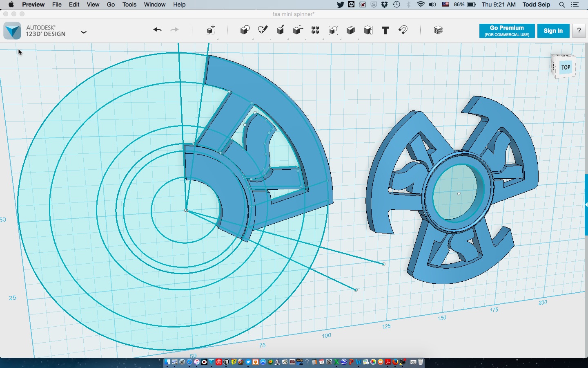Open the View menu

click(x=93, y=4)
